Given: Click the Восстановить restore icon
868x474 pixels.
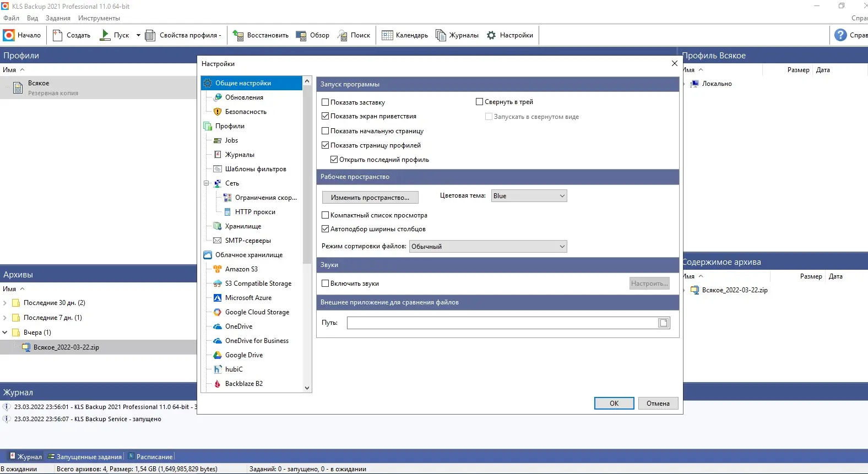Looking at the screenshot, I should 238,35.
